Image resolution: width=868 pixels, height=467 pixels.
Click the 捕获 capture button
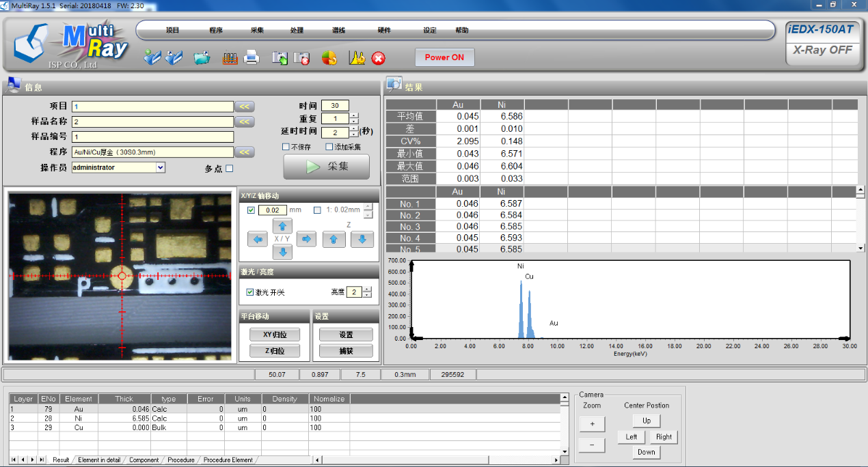[346, 351]
